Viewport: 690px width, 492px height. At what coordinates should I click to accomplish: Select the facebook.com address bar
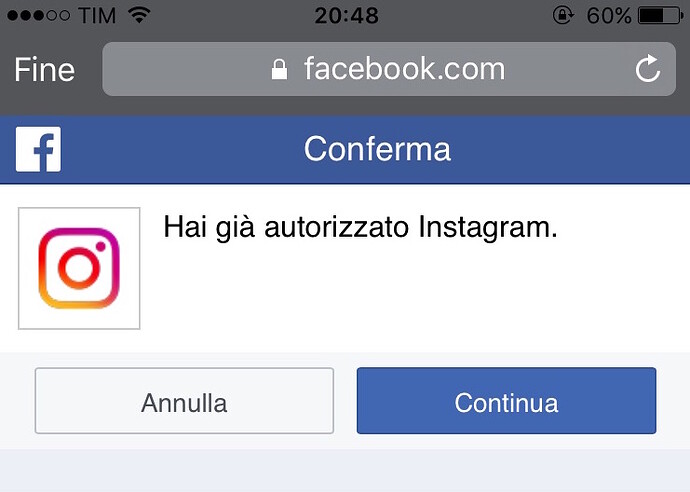[389, 69]
